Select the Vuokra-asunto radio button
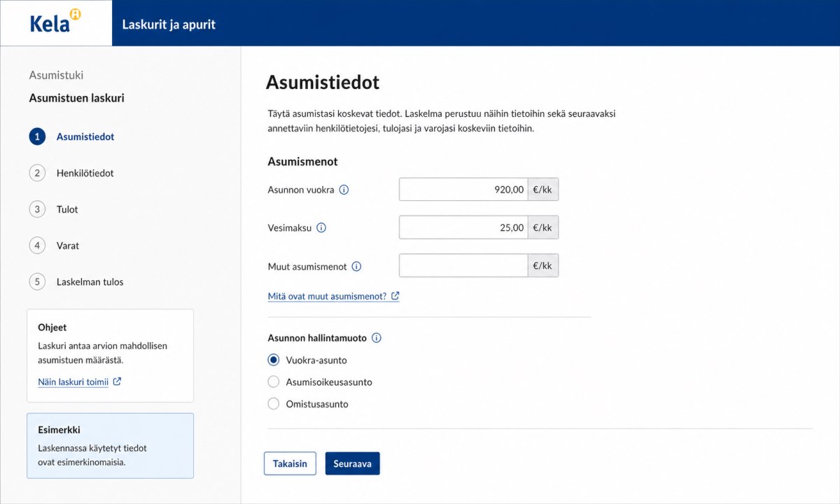This screenshot has height=504, width=840. point(274,360)
